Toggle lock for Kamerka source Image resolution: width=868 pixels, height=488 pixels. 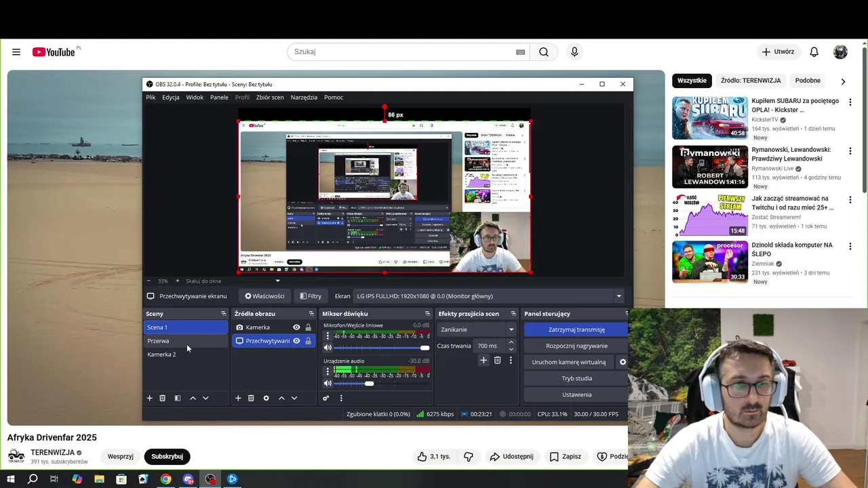pyautogui.click(x=309, y=327)
